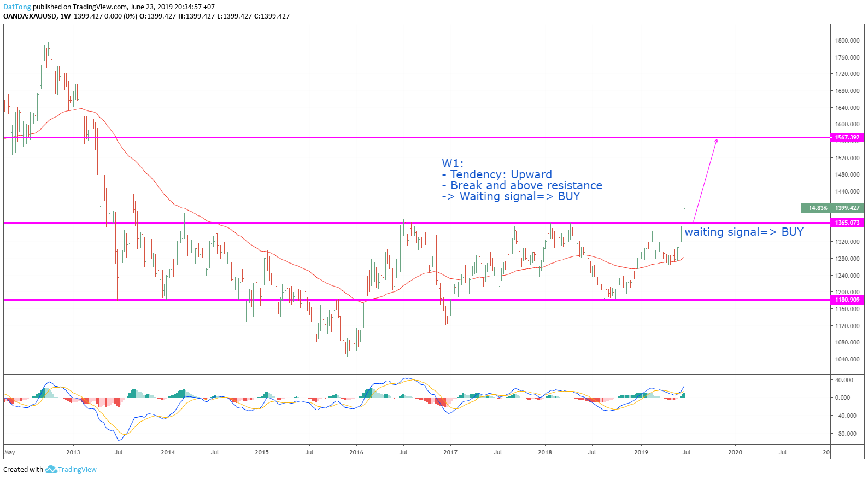Click the May time axis label
The width and height of the screenshot is (868, 479).
[x=10, y=452]
